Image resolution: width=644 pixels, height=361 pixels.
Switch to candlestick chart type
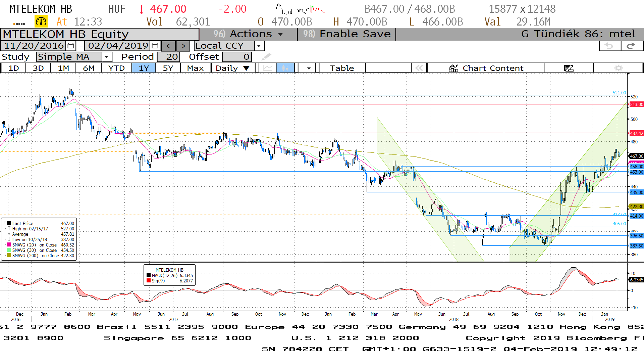(x=285, y=68)
